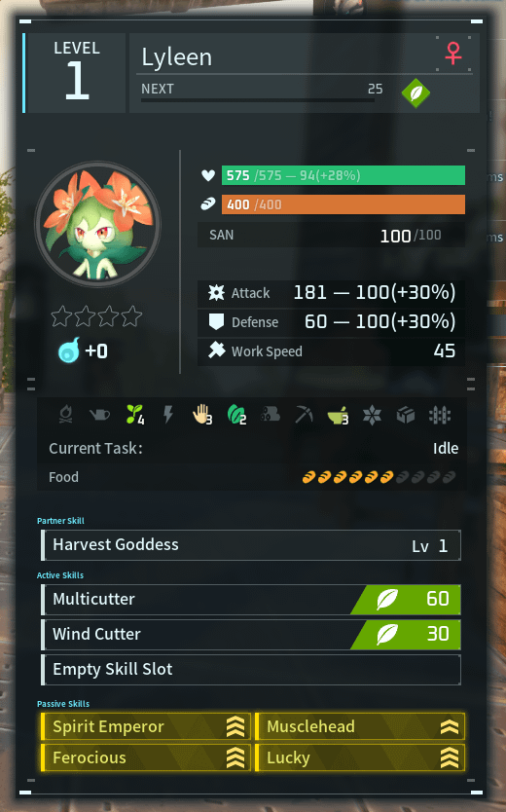The width and height of the screenshot is (506, 812).
Task: Open the Harvest Goddess partner skill
Action: 251,545
